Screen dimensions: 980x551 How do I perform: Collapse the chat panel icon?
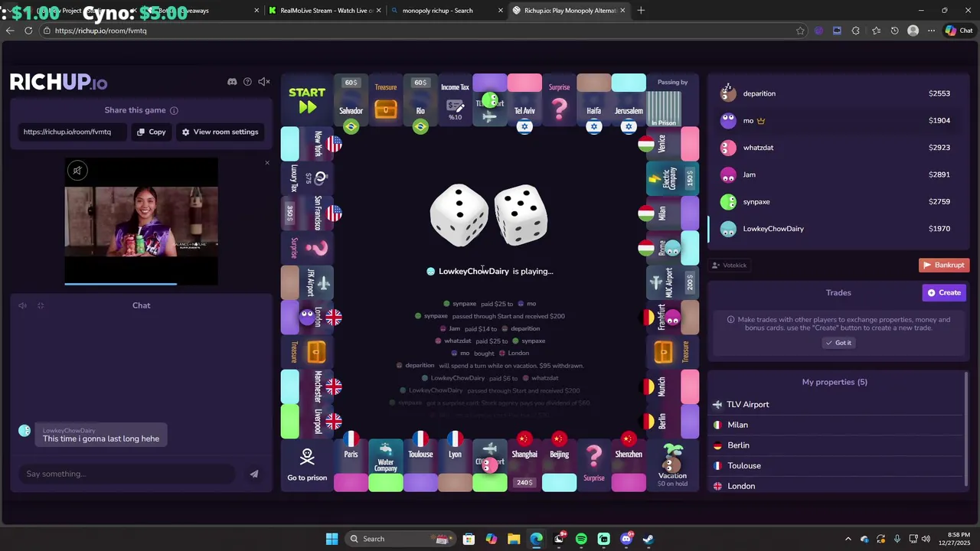41,305
